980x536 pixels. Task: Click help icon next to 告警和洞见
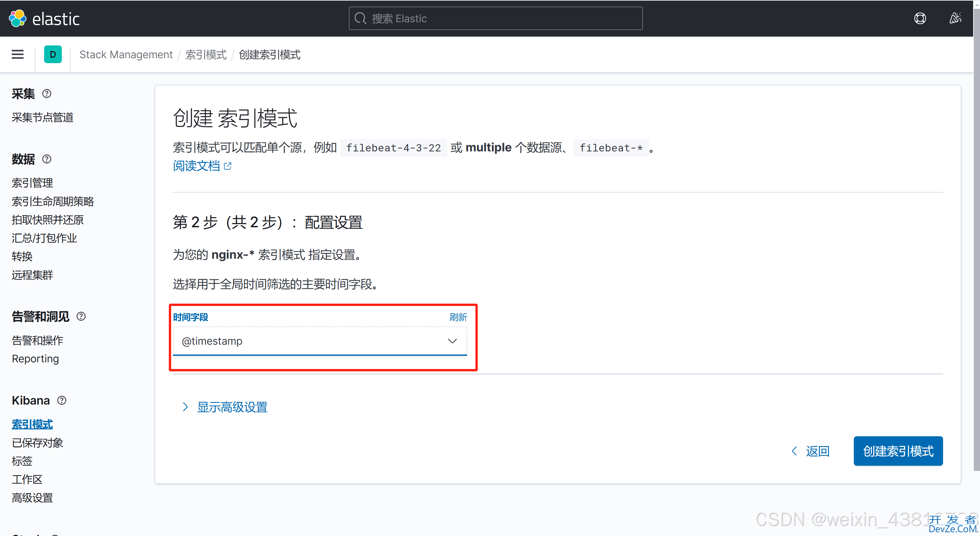point(81,316)
